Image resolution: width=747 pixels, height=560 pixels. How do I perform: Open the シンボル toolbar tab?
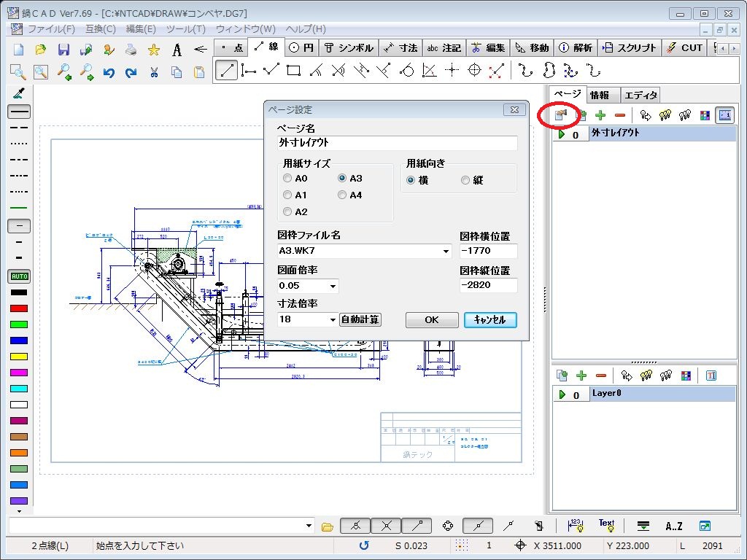click(349, 47)
